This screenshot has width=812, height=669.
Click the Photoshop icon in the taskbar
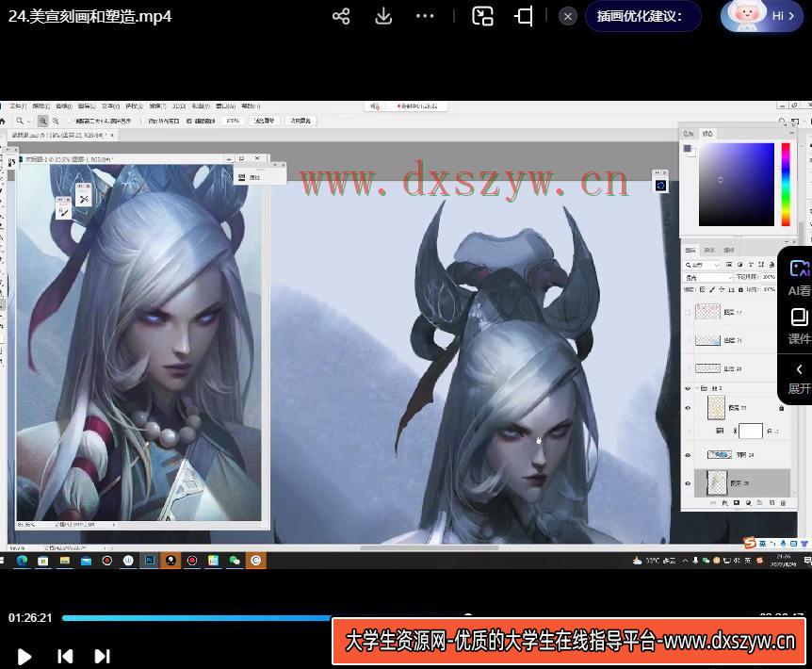point(150,561)
